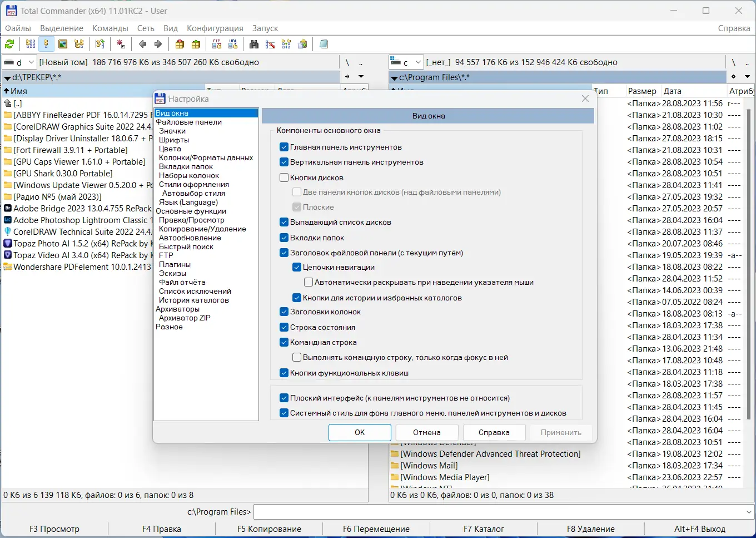Uncheck 'Главная панель инструментов' checkbox
This screenshot has height=538, width=756.
[284, 147]
